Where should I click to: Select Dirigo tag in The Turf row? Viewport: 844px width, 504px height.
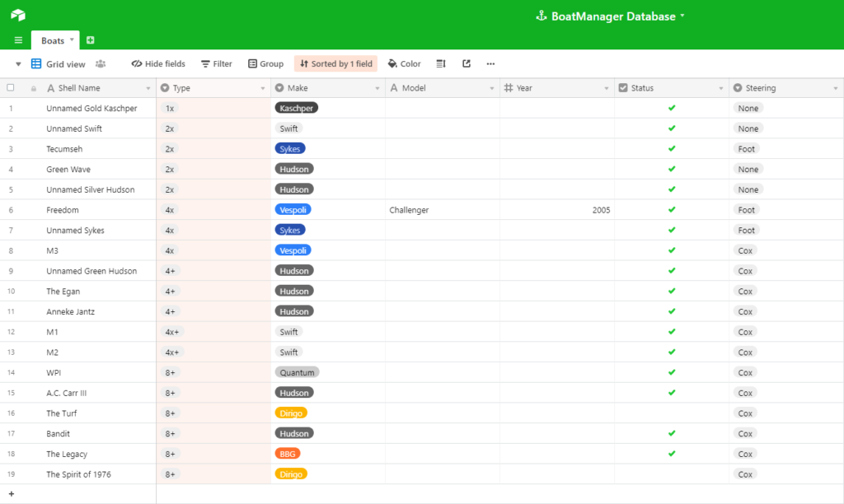[x=291, y=413]
